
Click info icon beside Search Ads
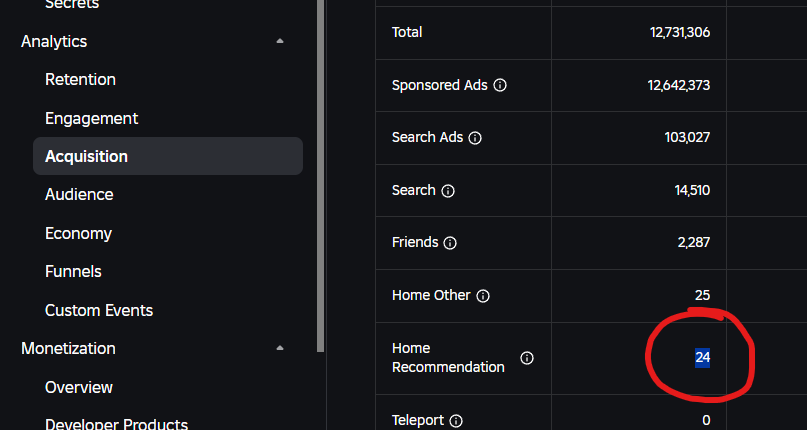coord(475,138)
